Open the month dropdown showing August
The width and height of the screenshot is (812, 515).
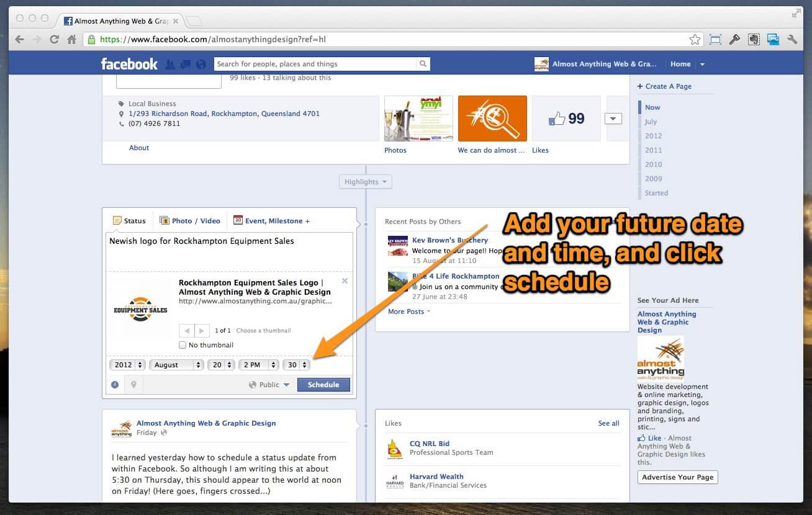(176, 365)
